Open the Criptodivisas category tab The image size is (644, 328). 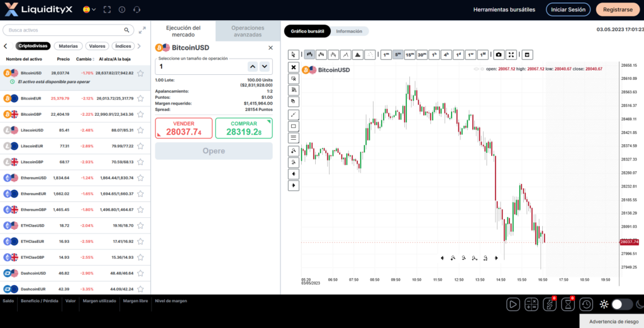[33, 46]
